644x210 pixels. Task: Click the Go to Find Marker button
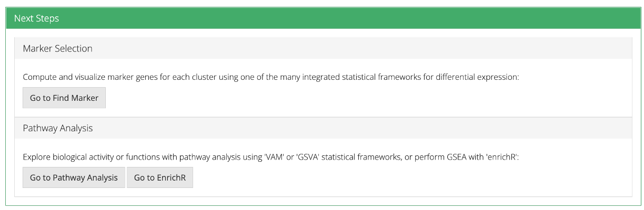point(64,98)
